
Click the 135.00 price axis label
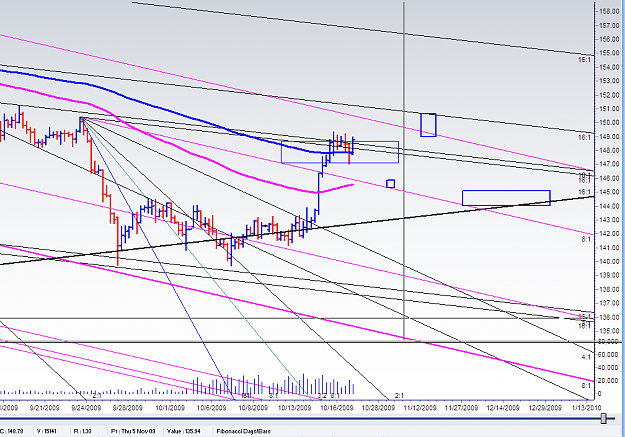(611, 331)
